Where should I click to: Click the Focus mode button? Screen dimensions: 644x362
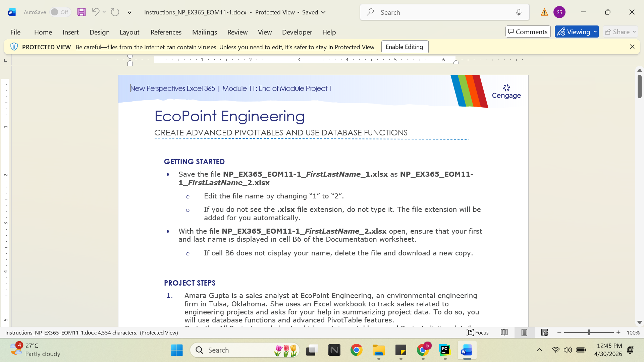pos(478,333)
